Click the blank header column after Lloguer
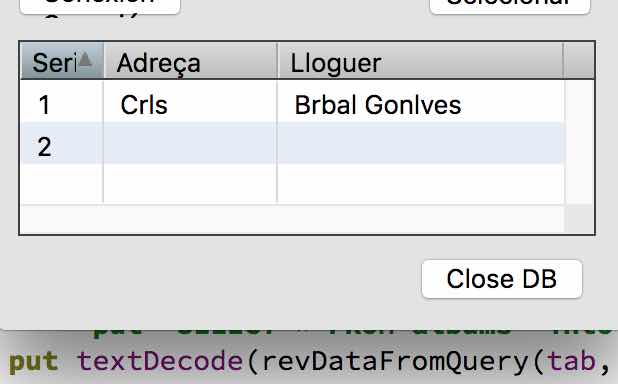Image resolution: width=618 pixels, height=384 pixels. pyautogui.click(x=579, y=61)
